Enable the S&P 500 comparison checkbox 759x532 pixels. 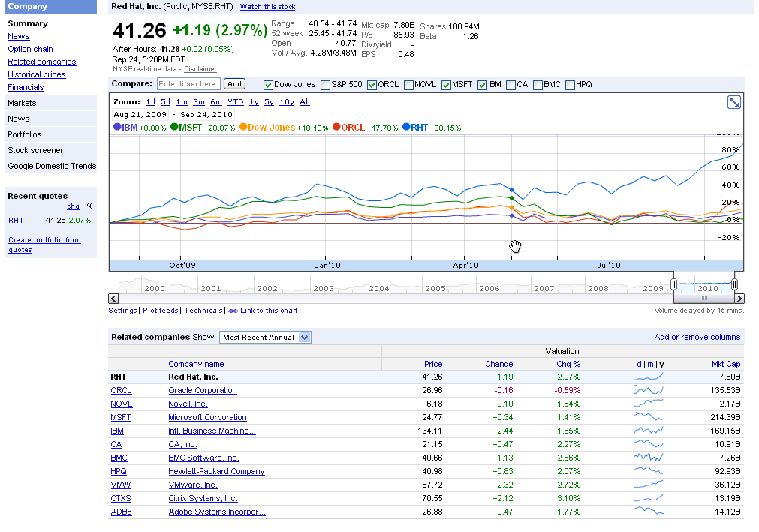(325, 85)
